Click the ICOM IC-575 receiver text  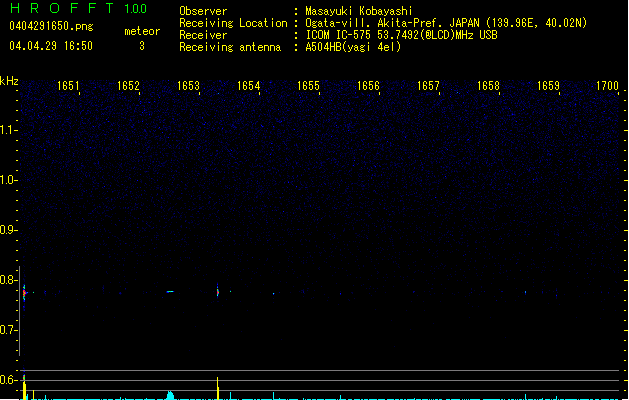401,35
